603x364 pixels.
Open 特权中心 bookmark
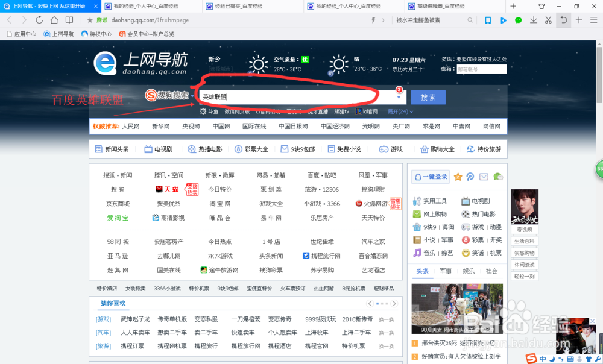coord(96,34)
